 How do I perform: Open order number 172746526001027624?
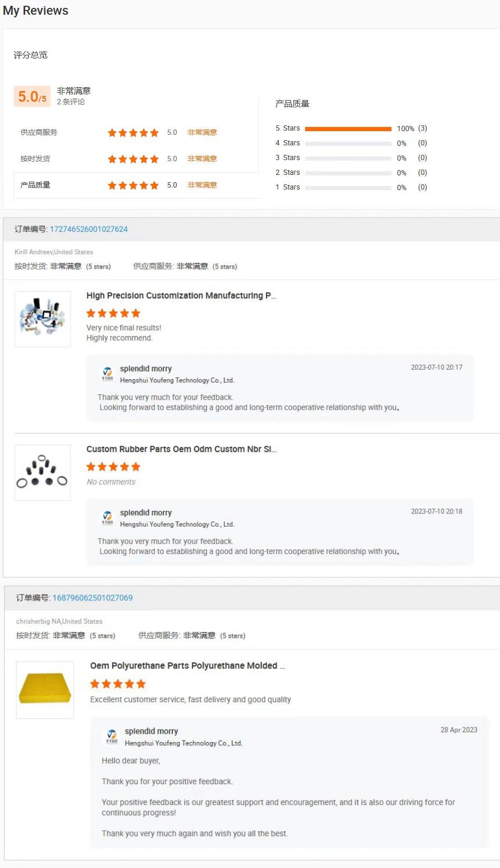click(89, 229)
